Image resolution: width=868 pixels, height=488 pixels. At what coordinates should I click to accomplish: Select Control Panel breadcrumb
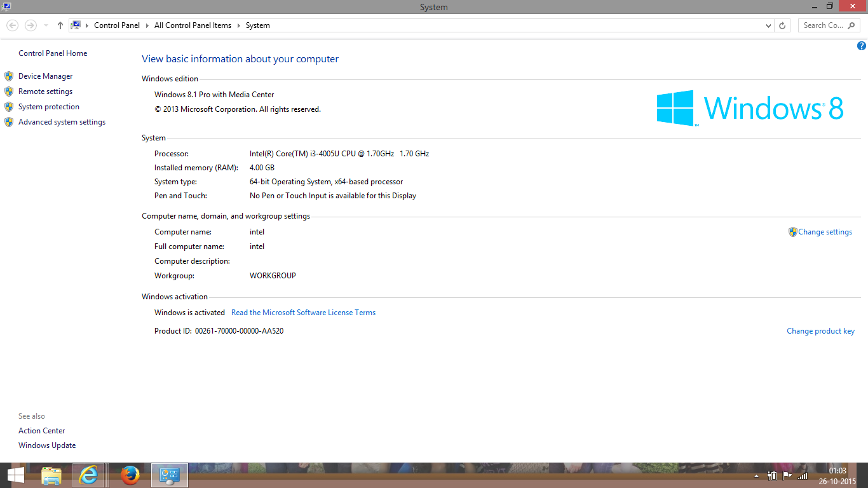(117, 25)
